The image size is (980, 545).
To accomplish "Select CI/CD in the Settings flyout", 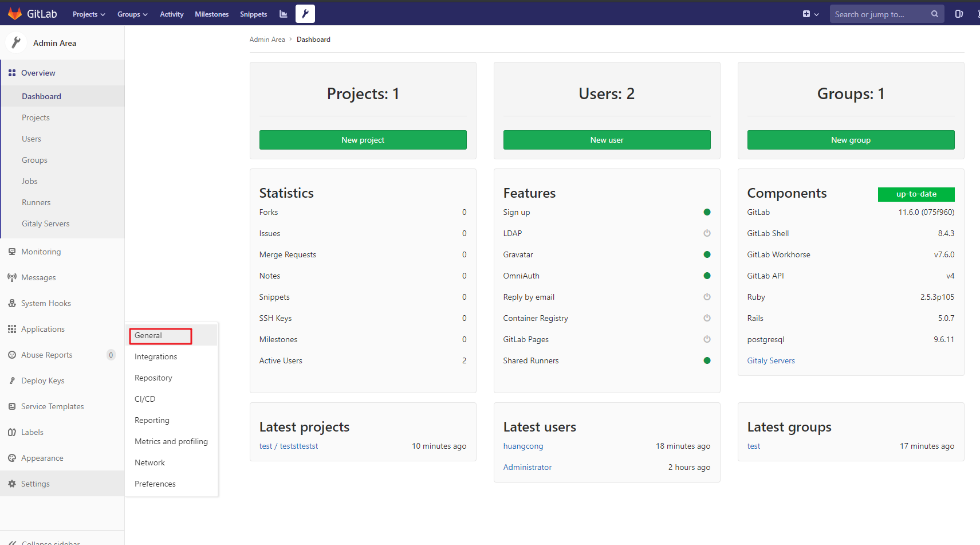I will coord(171,399).
